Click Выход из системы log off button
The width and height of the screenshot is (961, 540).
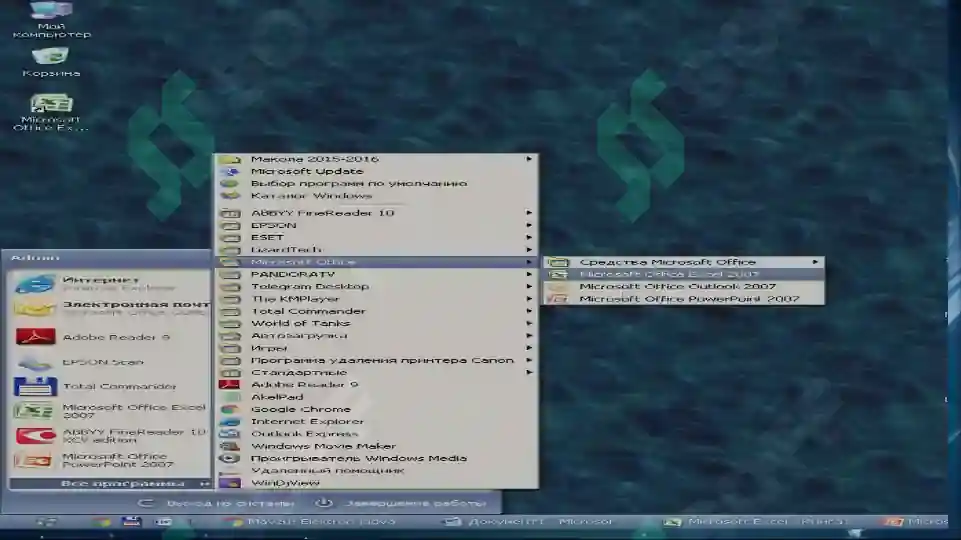(x=216, y=503)
